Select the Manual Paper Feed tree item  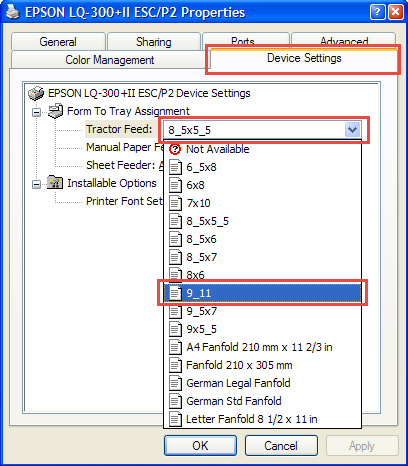coord(125,147)
